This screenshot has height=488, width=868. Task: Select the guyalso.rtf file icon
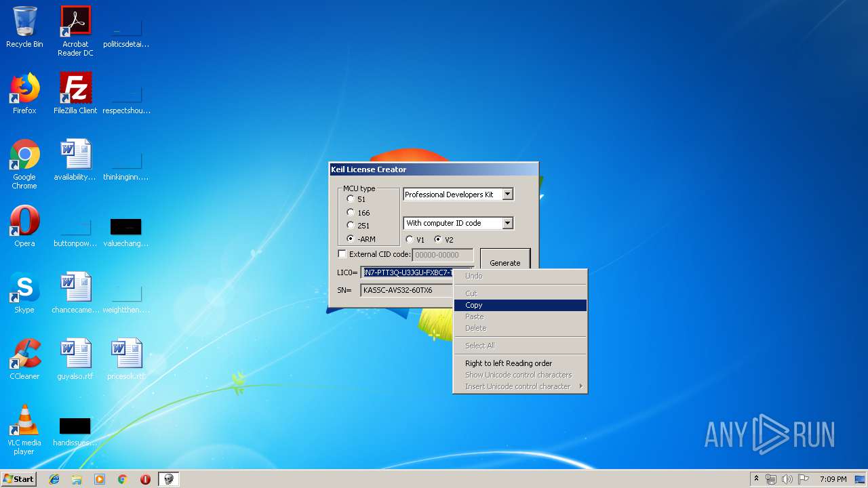point(75,359)
